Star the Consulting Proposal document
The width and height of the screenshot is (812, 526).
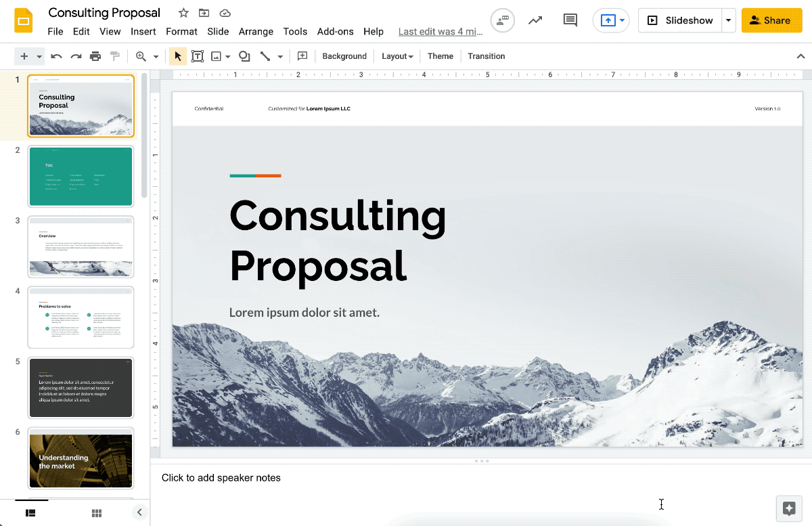tap(183, 13)
